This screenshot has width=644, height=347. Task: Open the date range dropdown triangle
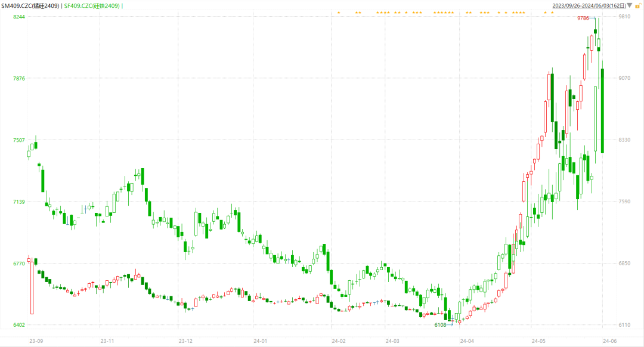(x=630, y=6)
